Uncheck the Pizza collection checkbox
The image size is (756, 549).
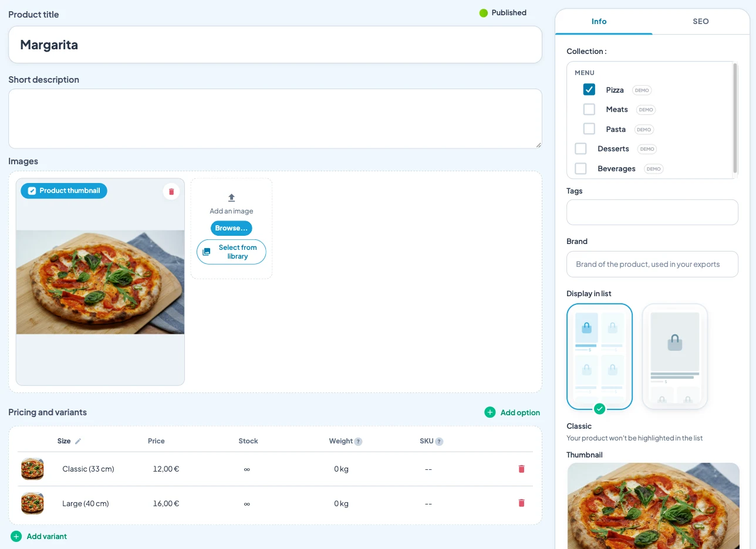click(x=589, y=90)
